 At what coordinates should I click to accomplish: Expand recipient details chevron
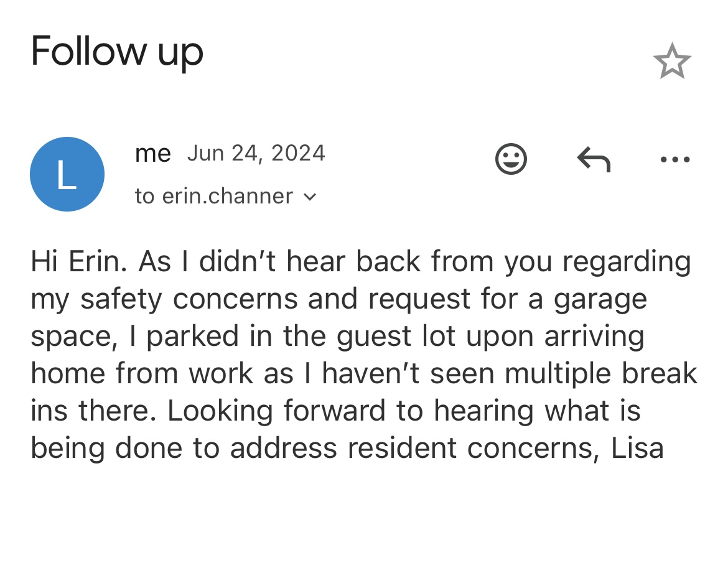click(310, 197)
